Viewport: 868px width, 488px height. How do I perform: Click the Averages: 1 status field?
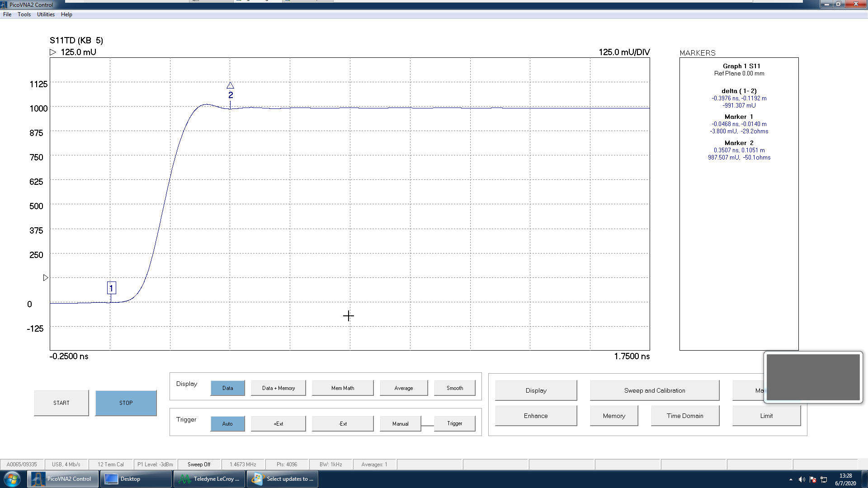click(x=374, y=465)
